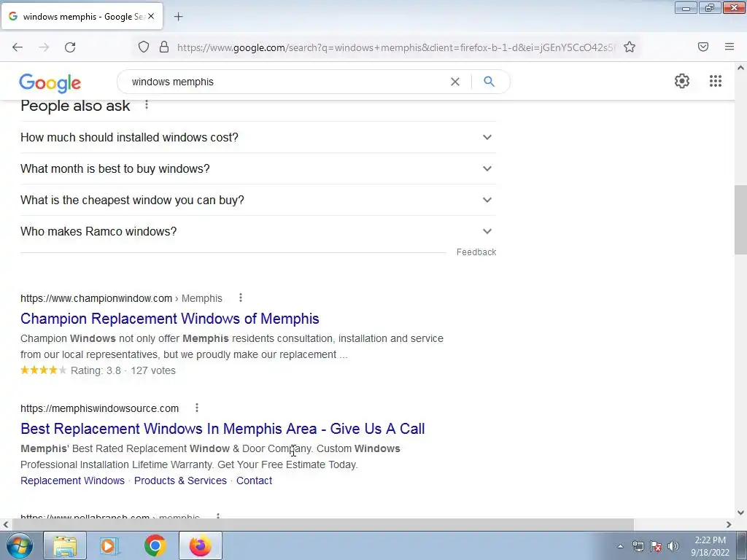Open the Windows Start menu
The width and height of the screenshot is (747, 560).
point(18,545)
